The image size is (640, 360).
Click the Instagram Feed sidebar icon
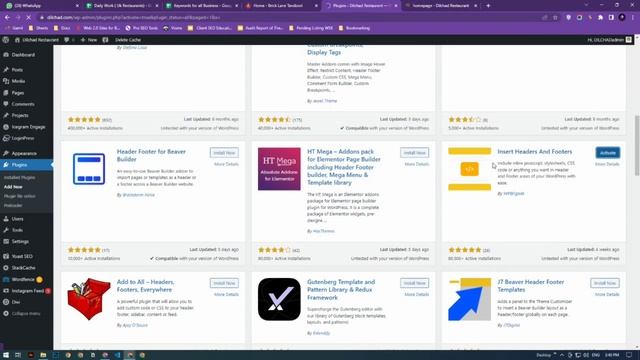[6, 291]
